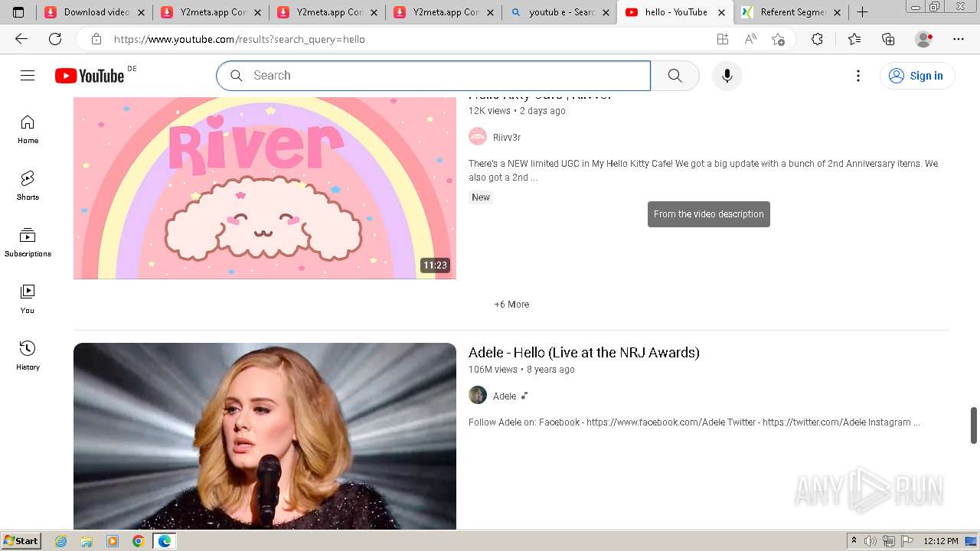Close the Download video tab

pyautogui.click(x=141, y=12)
